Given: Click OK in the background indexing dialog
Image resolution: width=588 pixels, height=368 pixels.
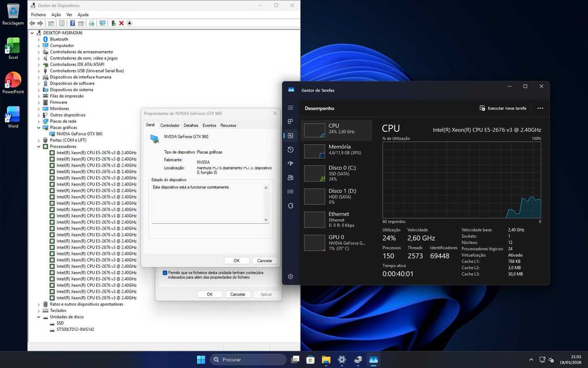Looking at the screenshot, I should tap(210, 294).
